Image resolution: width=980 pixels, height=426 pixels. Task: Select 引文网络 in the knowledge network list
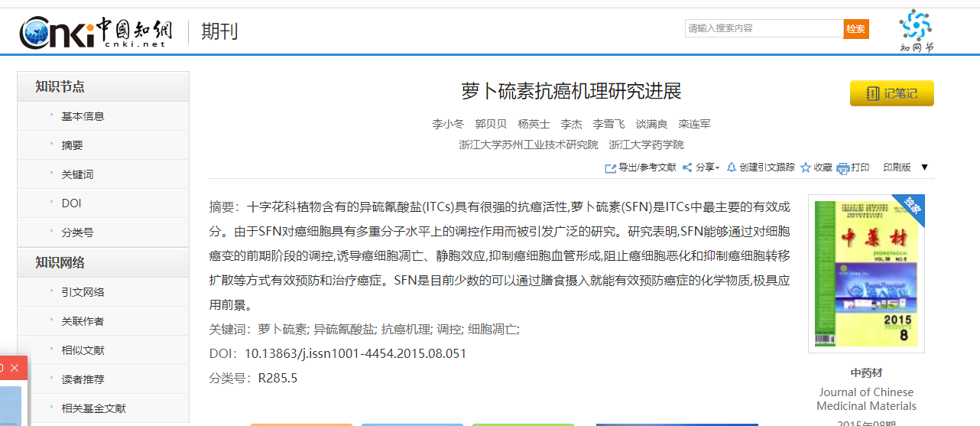83,292
